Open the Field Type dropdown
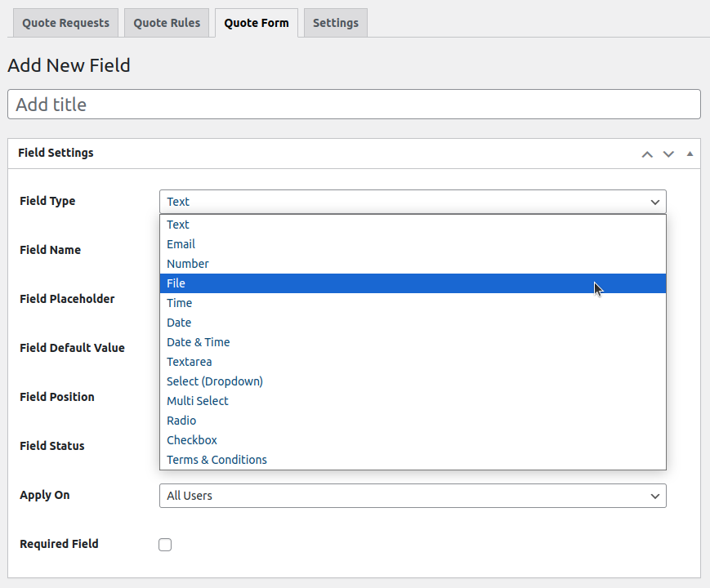710x588 pixels. click(x=413, y=202)
